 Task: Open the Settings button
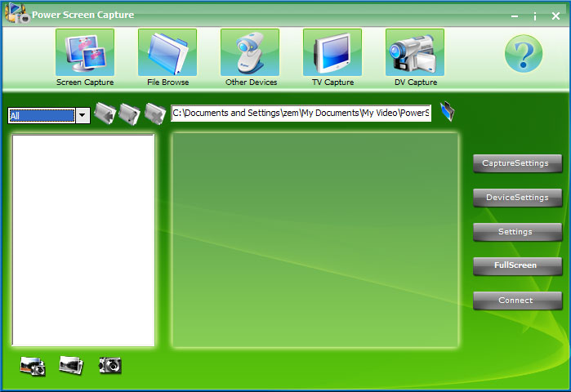coord(517,232)
